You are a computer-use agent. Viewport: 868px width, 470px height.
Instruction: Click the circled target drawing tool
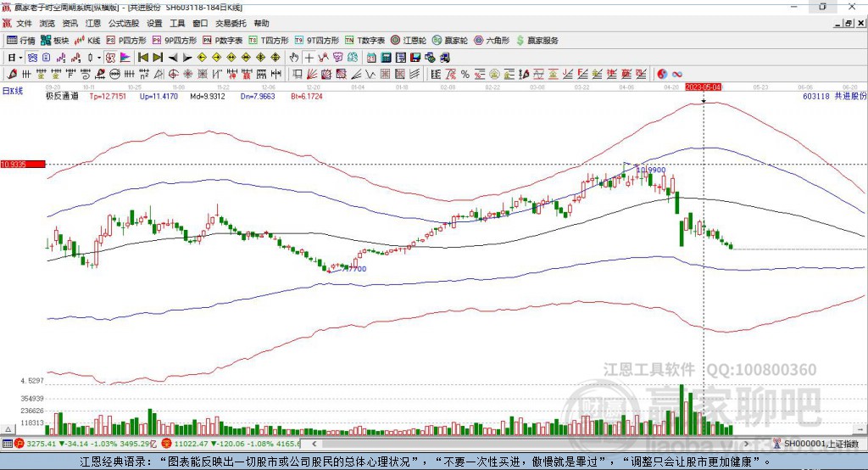(x=173, y=75)
